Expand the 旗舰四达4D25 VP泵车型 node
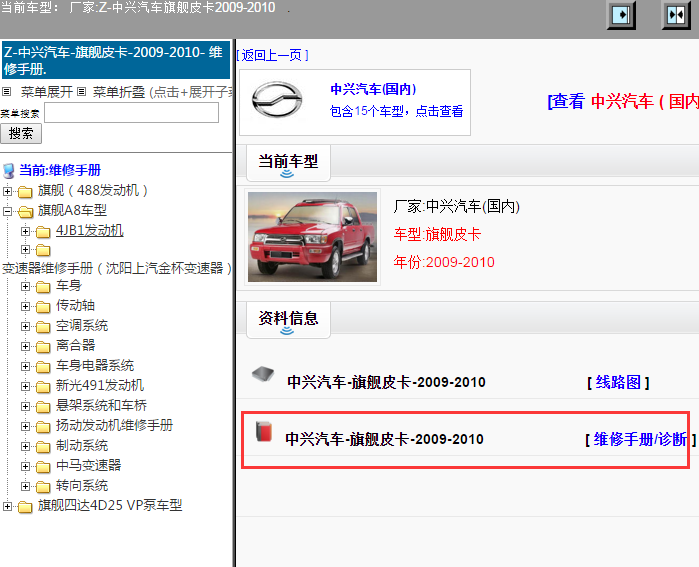This screenshot has width=699, height=567. (7, 506)
